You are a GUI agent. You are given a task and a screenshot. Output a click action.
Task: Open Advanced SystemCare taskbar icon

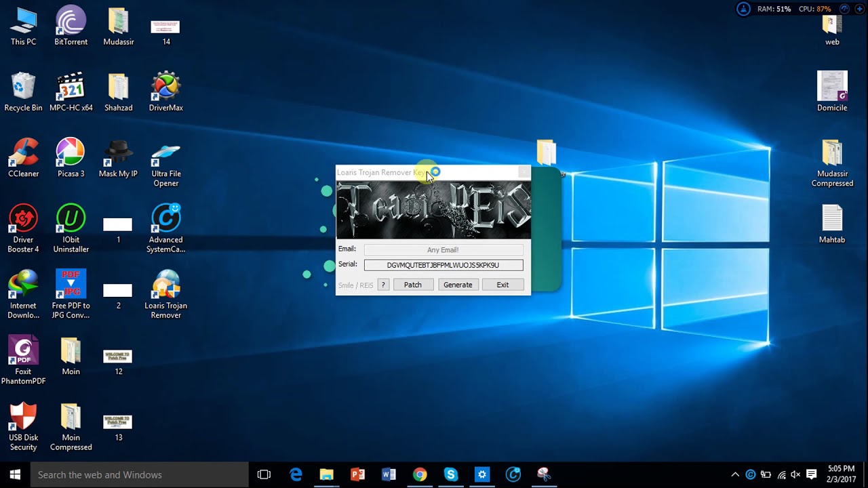pos(513,474)
